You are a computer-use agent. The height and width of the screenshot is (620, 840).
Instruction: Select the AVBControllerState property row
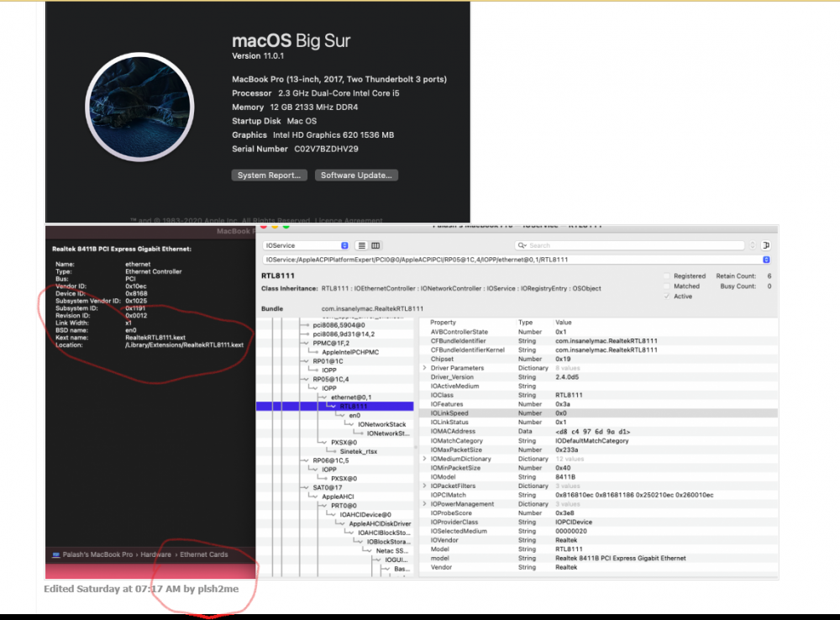pyautogui.click(x=598, y=332)
